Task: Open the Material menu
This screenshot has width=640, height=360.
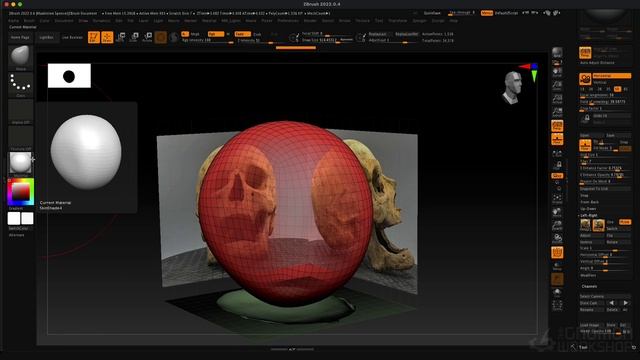Action: (209, 20)
